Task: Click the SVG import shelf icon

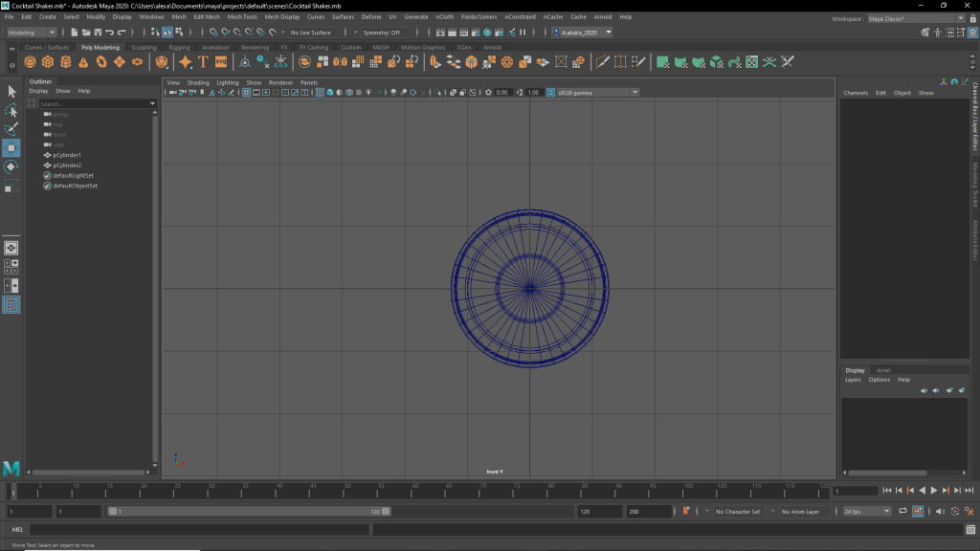Action: [x=221, y=62]
